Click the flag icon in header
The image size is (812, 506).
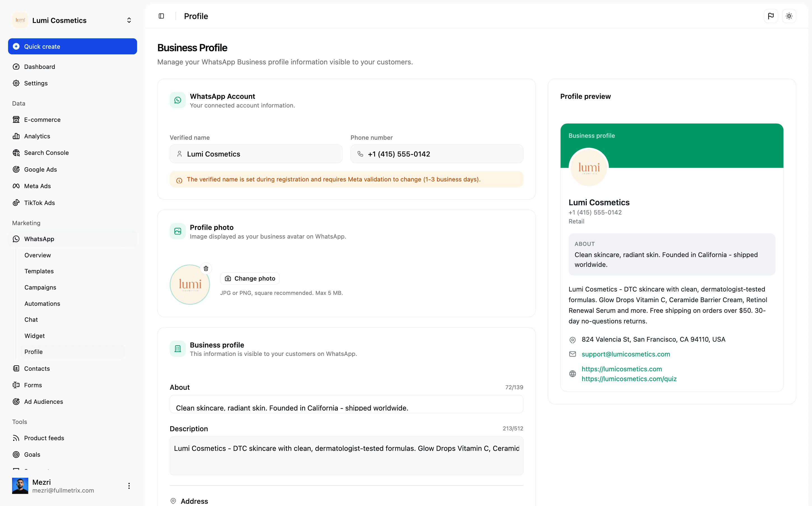771,16
